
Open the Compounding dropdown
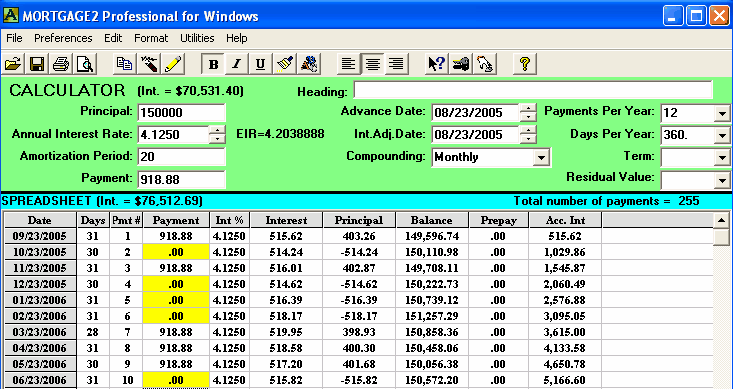(541, 158)
